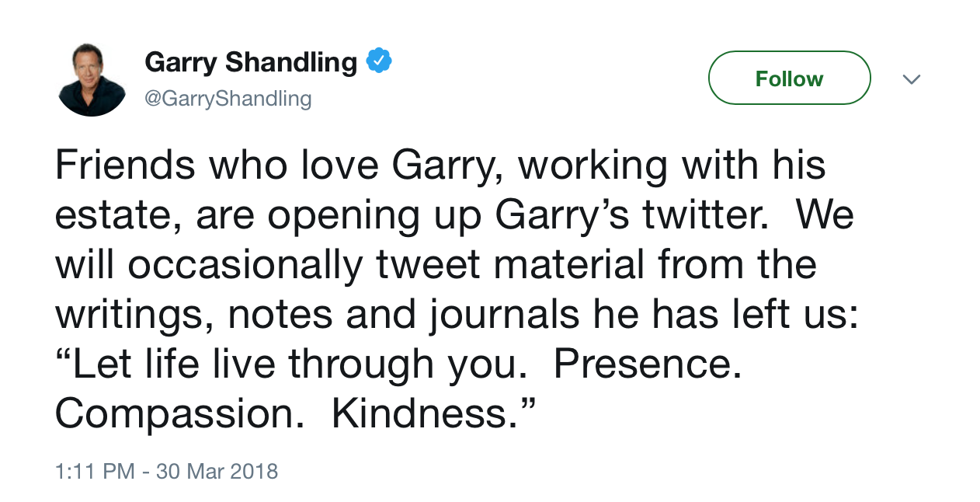Click the word "Presence." in the quote
The image size is (980, 502).
[648, 364]
